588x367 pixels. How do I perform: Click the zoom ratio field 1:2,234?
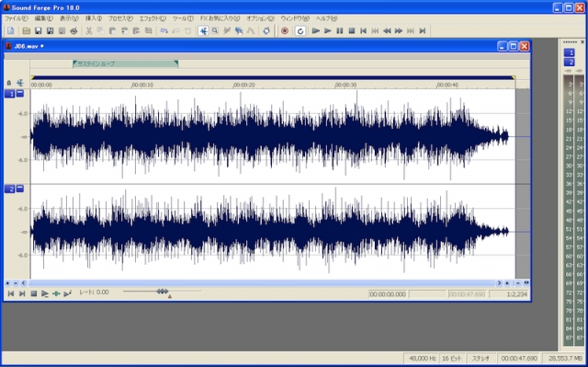pyautogui.click(x=510, y=294)
